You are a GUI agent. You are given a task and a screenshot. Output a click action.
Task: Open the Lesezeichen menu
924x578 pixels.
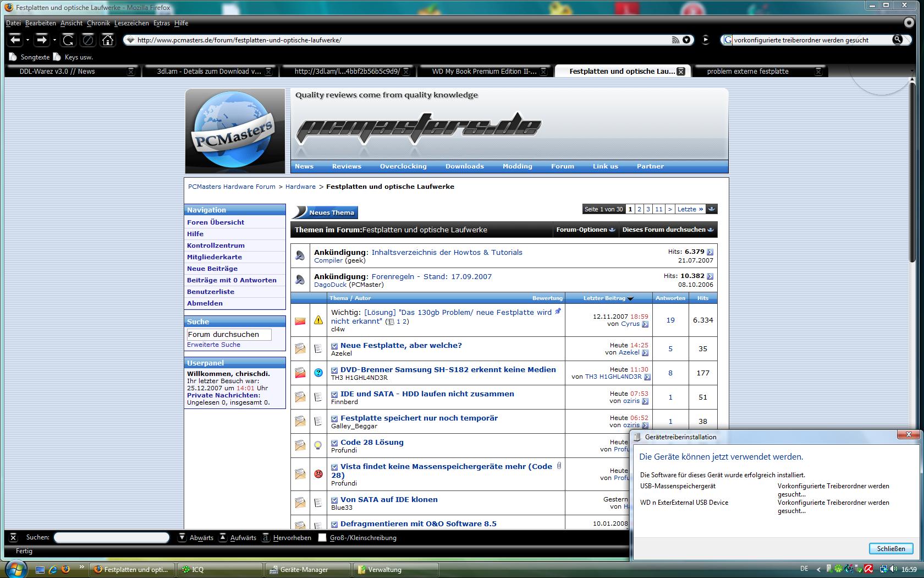click(131, 23)
